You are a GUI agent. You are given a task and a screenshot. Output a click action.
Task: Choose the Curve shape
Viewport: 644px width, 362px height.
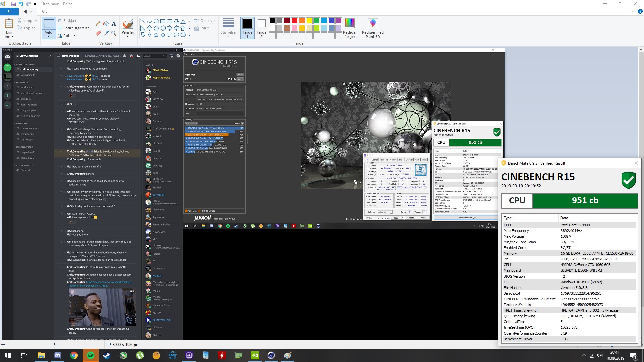click(x=149, y=21)
